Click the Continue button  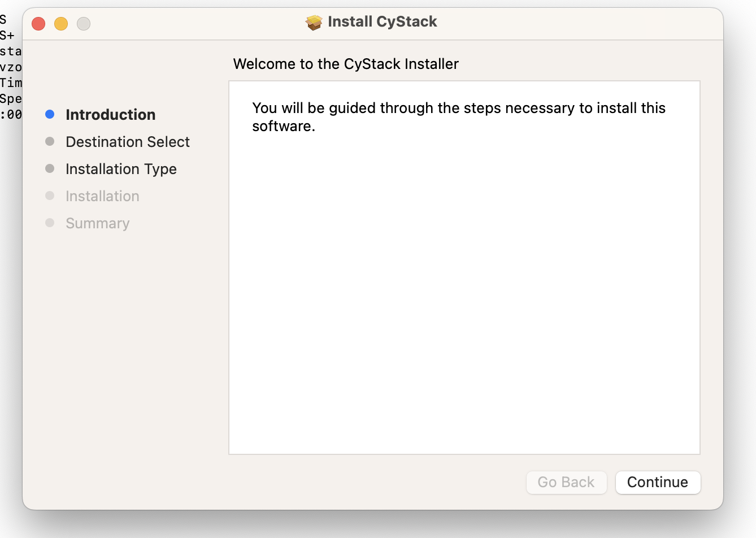(x=658, y=482)
